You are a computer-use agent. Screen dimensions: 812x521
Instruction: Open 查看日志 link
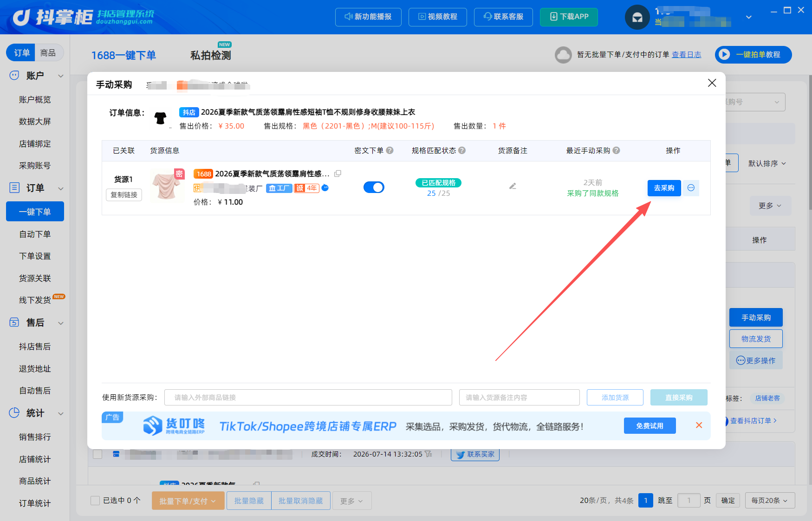coord(686,55)
